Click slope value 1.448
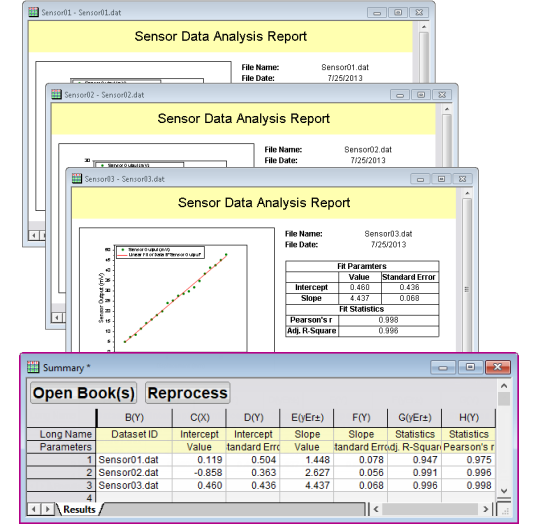The width and height of the screenshot is (547, 526). [307, 460]
